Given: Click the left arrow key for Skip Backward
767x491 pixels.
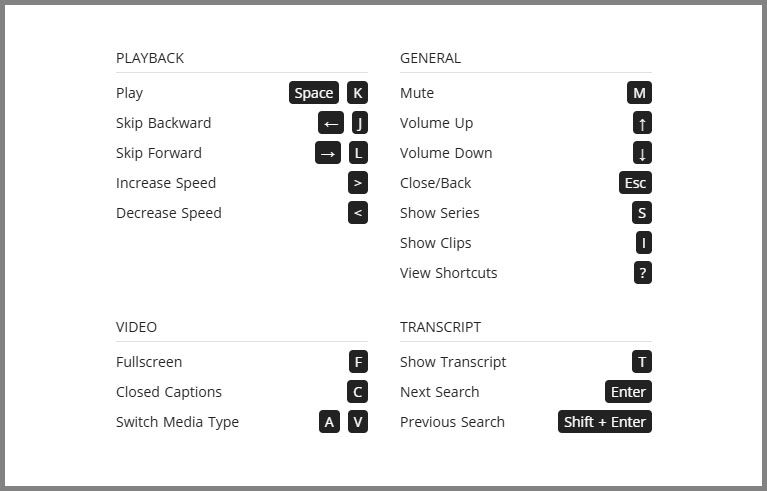Looking at the screenshot, I should [331, 123].
